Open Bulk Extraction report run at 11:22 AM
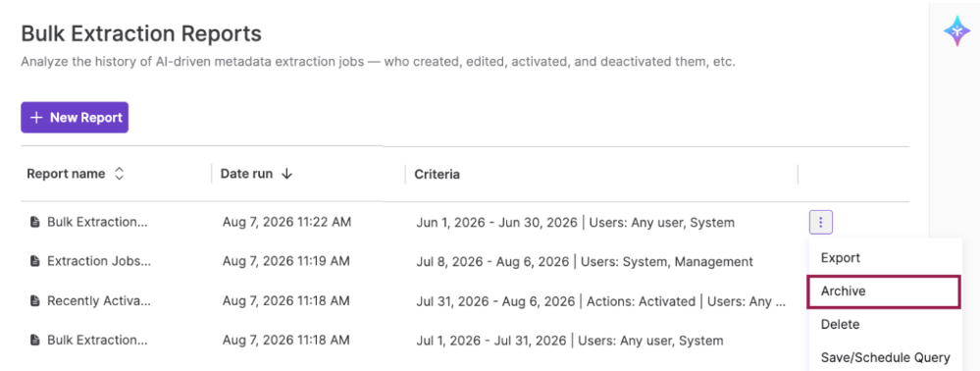This screenshot has height=371, width=980. (97, 222)
